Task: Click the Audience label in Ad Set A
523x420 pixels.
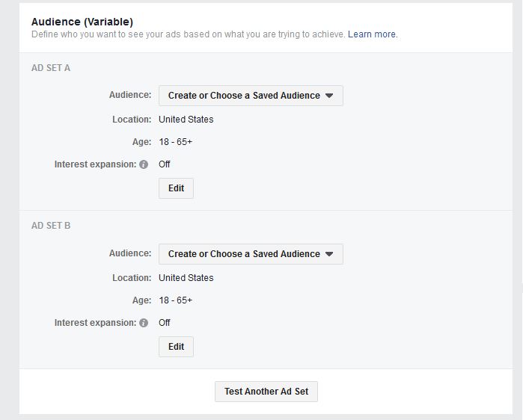Action: pos(130,95)
